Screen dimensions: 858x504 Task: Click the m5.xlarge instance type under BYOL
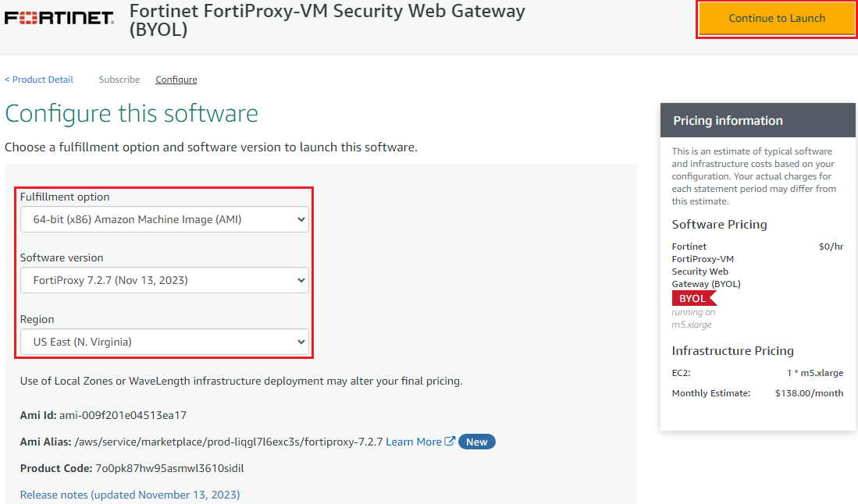pyautogui.click(x=692, y=325)
